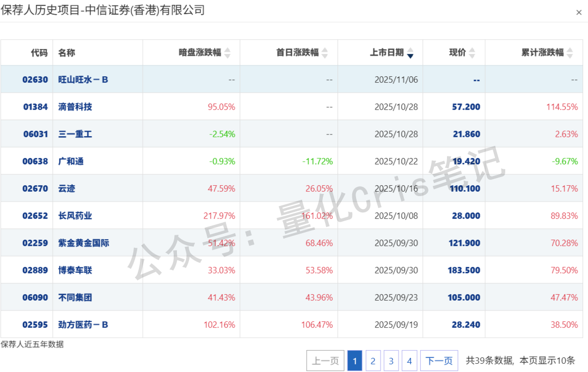
Task: Open stock code 02652
Action: pyautogui.click(x=35, y=216)
